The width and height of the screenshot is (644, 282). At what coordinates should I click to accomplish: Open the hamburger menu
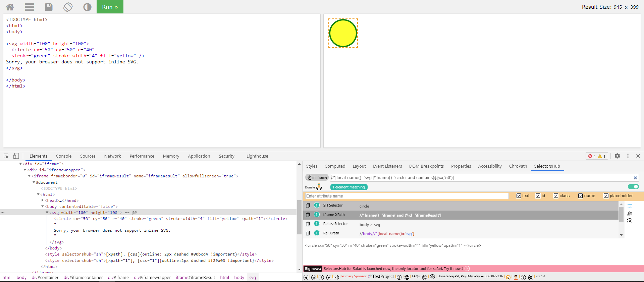click(x=30, y=7)
